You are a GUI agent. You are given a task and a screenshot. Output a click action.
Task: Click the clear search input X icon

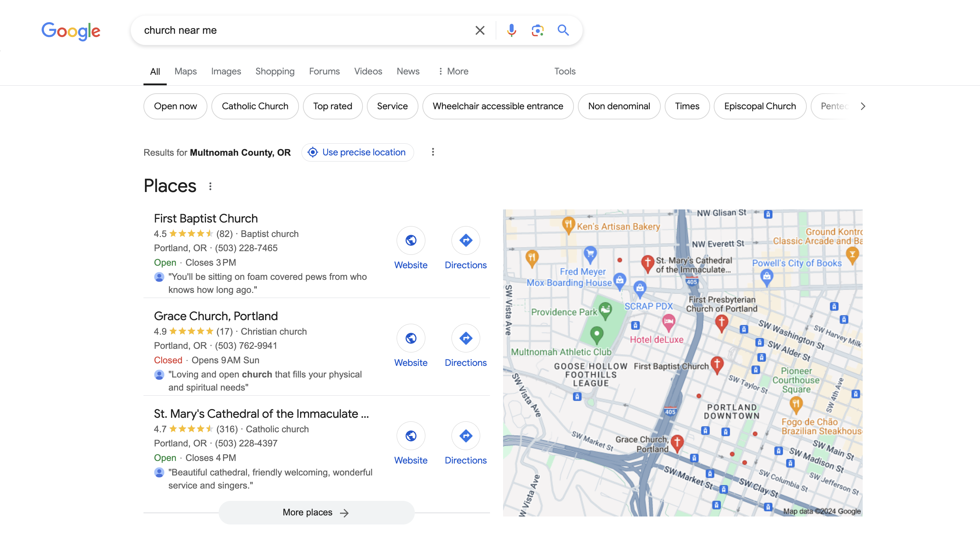(480, 30)
